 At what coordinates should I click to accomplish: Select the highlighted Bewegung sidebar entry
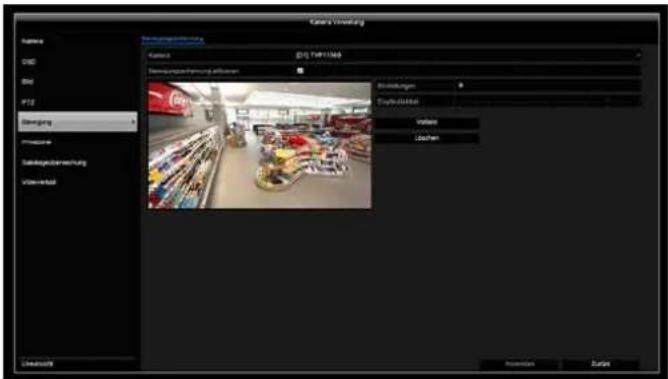coord(78,122)
